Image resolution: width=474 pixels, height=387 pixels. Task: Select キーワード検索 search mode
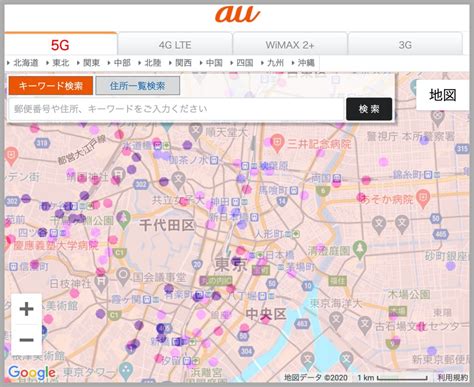[x=51, y=86]
